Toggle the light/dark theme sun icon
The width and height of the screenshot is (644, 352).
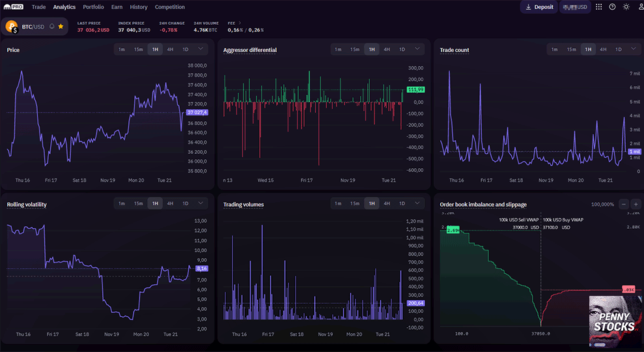pyautogui.click(x=626, y=7)
